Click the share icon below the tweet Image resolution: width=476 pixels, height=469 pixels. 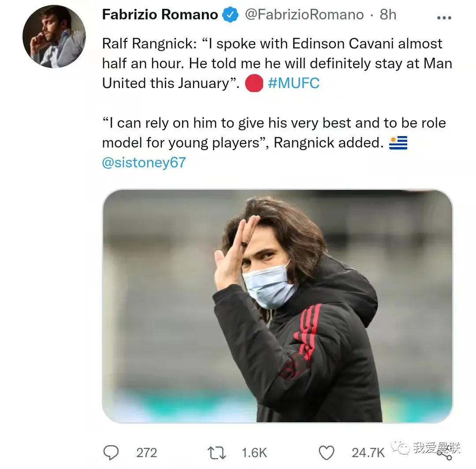point(446,454)
